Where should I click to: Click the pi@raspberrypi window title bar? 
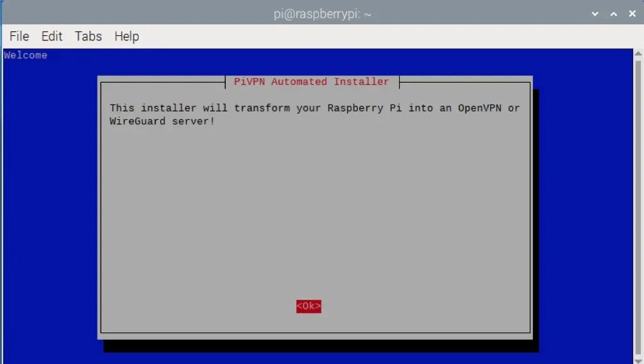point(322,13)
